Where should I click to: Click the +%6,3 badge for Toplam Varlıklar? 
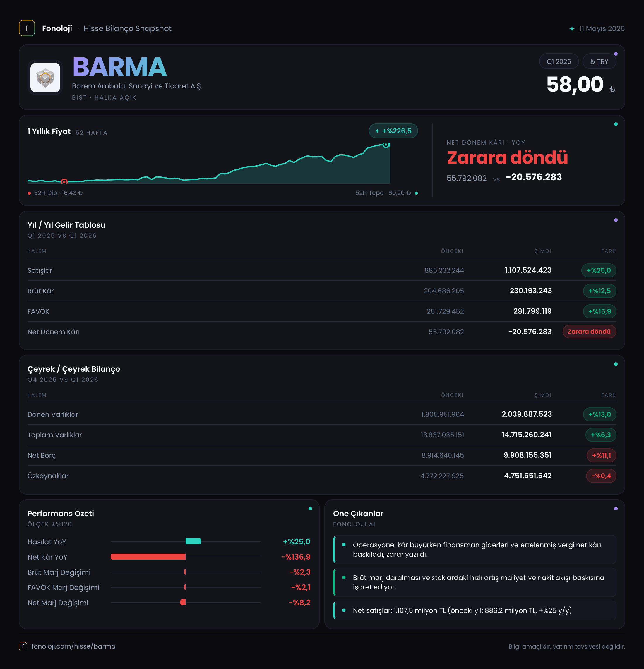click(601, 435)
